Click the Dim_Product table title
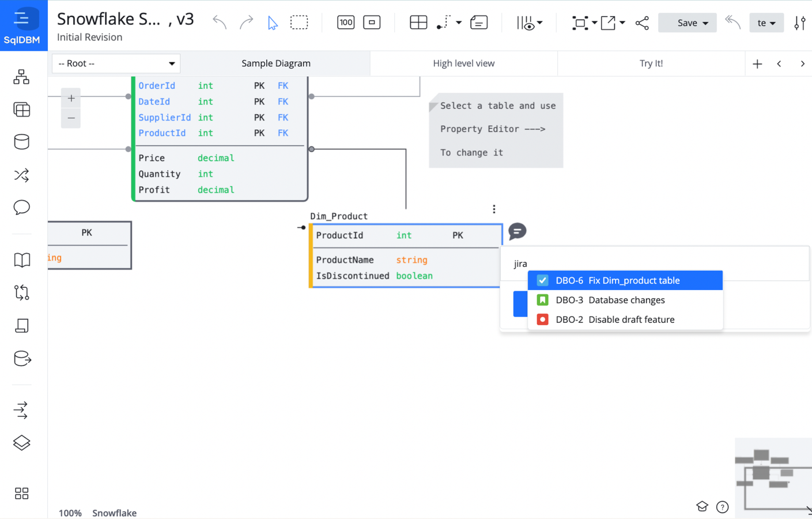Image resolution: width=812 pixels, height=519 pixels. (x=339, y=216)
